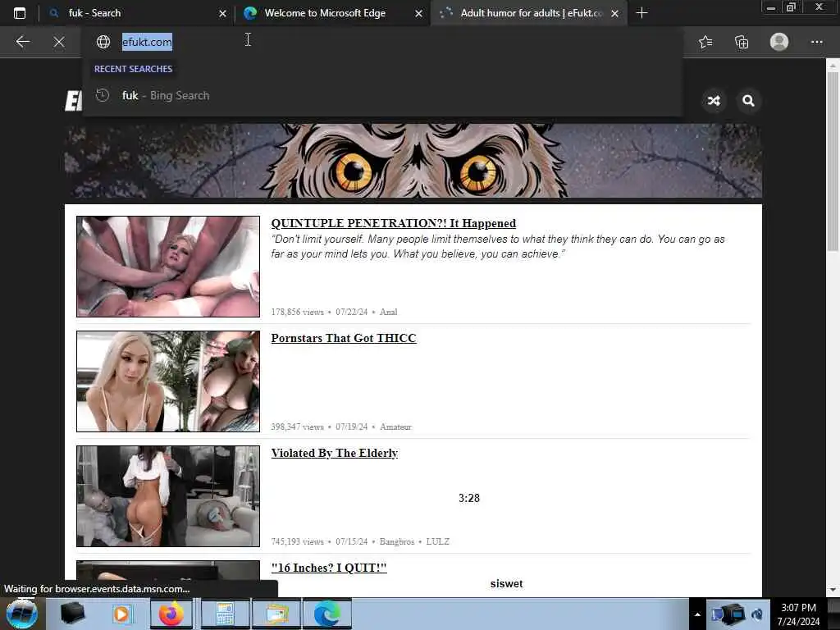The height and width of the screenshot is (630, 840).
Task: Open the profile avatar menu
Action: [779, 42]
